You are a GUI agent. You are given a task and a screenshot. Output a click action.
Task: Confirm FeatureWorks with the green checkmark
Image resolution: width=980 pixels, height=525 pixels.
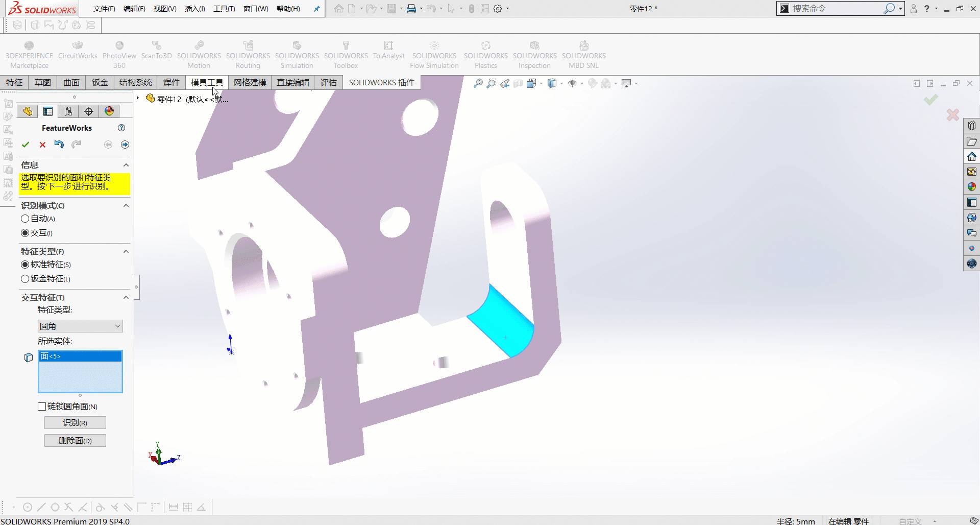click(x=26, y=145)
